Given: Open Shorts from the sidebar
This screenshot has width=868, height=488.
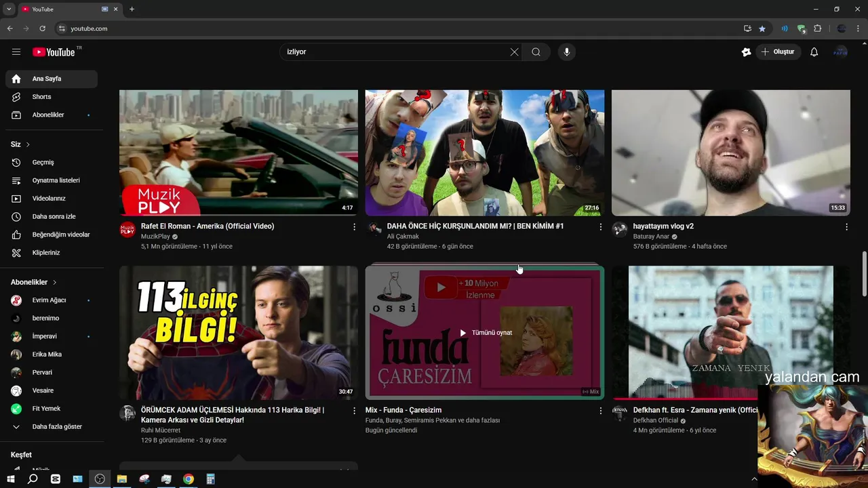Looking at the screenshot, I should (52, 97).
